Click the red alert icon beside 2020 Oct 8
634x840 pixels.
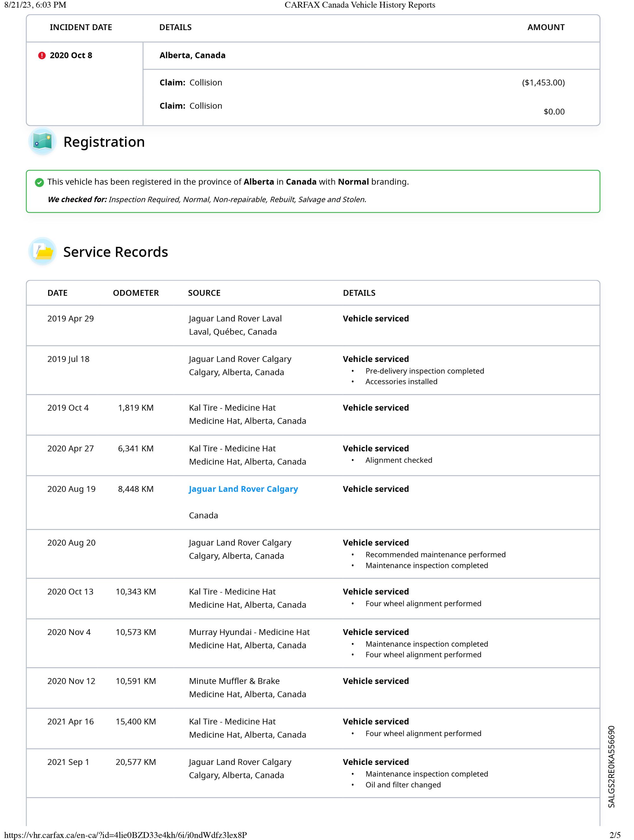point(42,55)
